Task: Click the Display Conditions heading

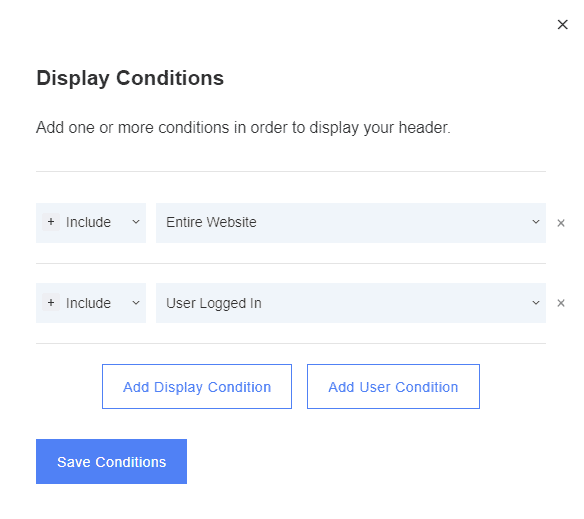Action: 130,79
